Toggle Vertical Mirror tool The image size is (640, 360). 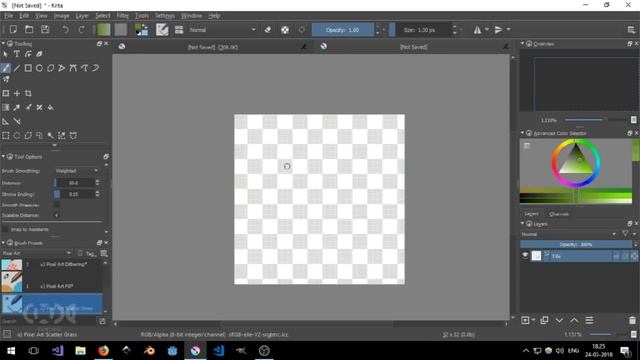[498, 30]
